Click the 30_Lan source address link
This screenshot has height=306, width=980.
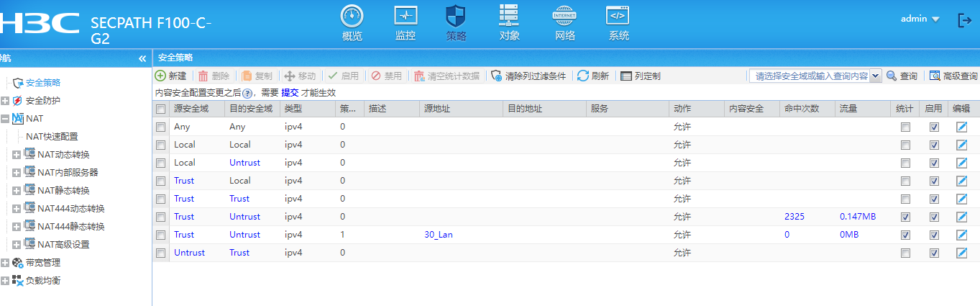[x=439, y=235]
